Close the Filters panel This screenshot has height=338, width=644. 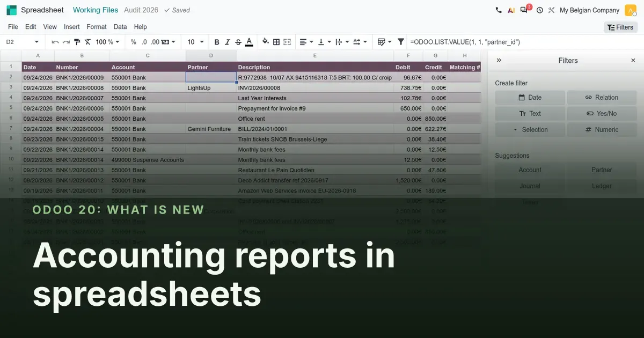633,61
